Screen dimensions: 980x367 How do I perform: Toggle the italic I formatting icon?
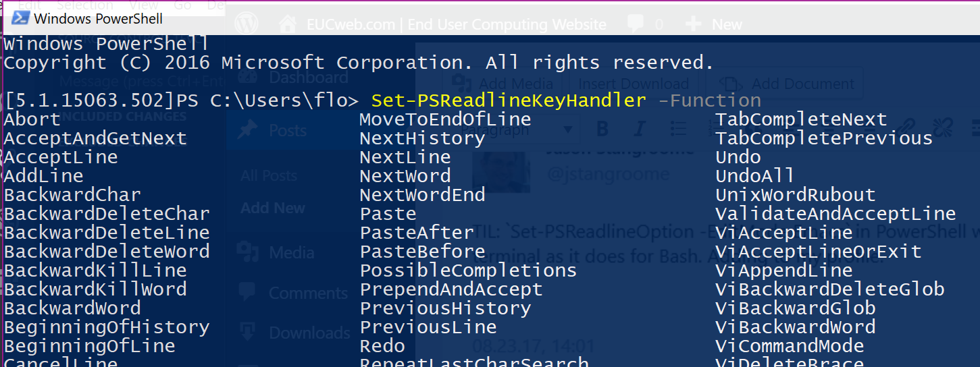click(x=639, y=128)
